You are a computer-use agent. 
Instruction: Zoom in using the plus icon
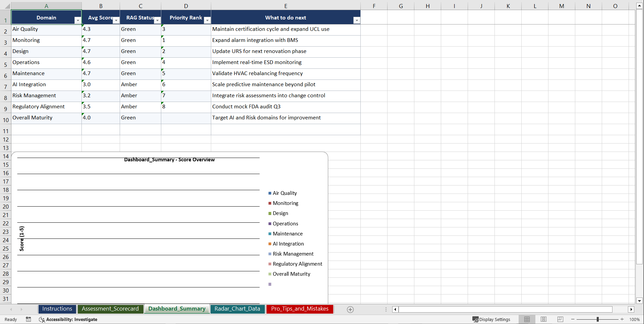tap(622, 319)
